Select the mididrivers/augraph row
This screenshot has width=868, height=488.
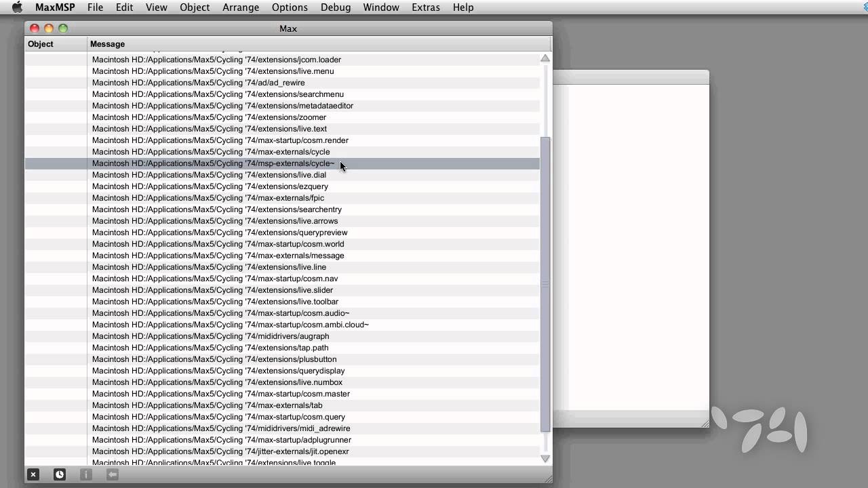(282, 336)
